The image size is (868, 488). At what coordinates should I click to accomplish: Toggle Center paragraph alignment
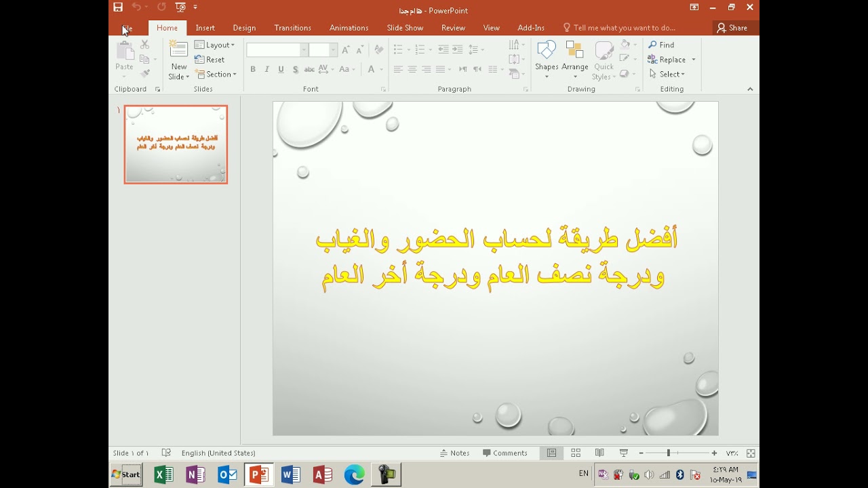coord(412,69)
